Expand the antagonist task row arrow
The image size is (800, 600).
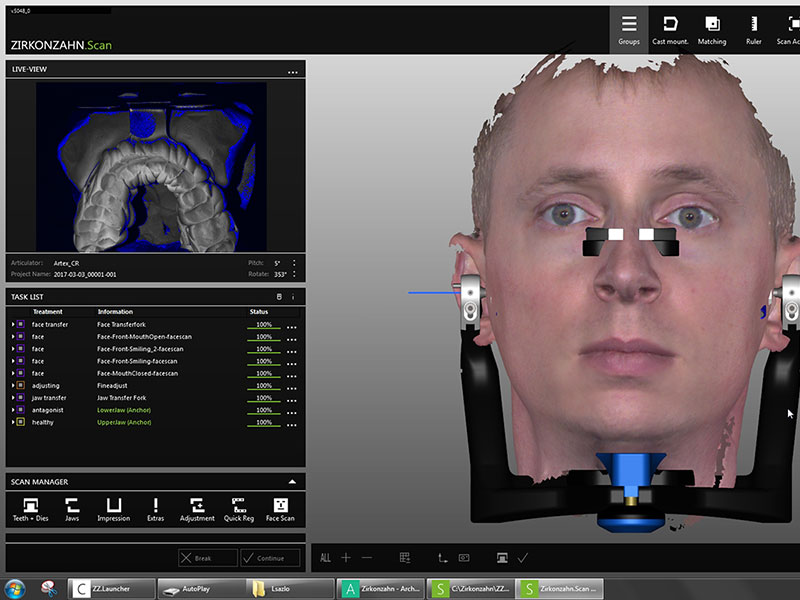13,410
